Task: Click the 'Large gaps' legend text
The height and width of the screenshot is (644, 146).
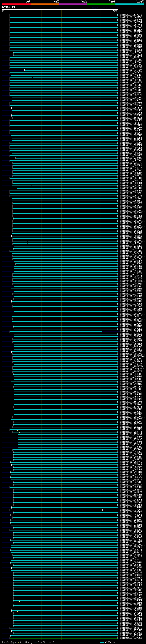Action: pos(10,642)
